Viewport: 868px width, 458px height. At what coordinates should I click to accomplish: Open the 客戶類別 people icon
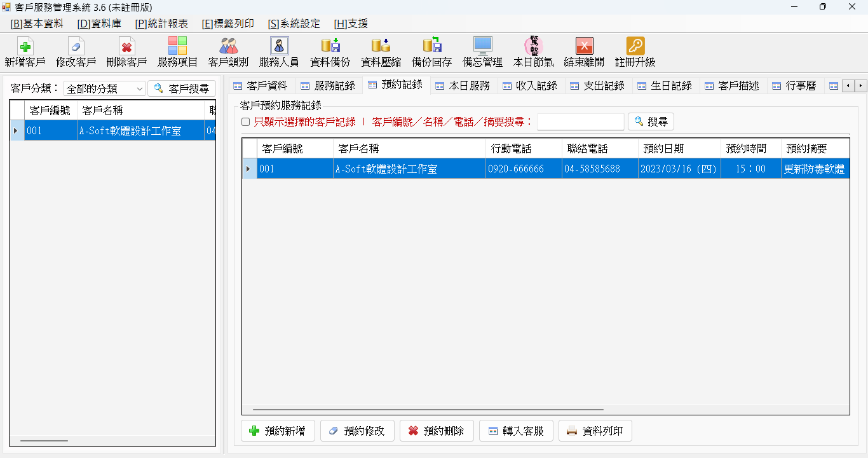click(x=228, y=46)
